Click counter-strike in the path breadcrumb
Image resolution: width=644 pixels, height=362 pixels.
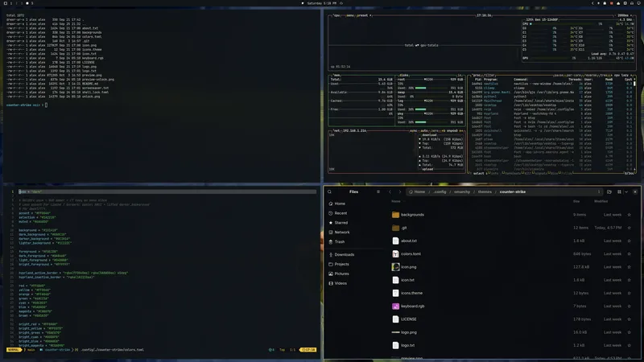pyautogui.click(x=513, y=191)
